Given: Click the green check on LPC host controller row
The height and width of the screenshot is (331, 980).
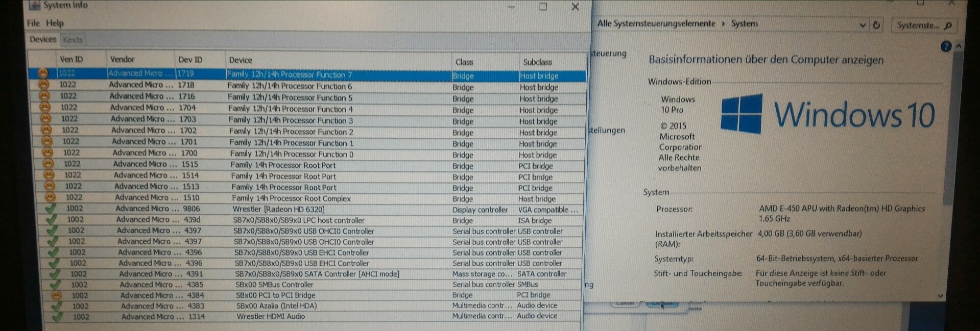Looking at the screenshot, I should click(x=52, y=219).
